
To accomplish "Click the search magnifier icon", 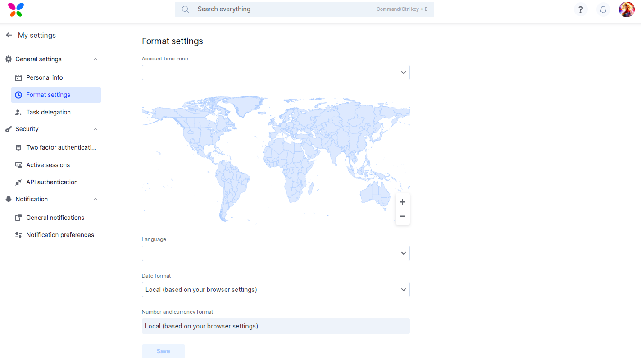I will coord(185,9).
